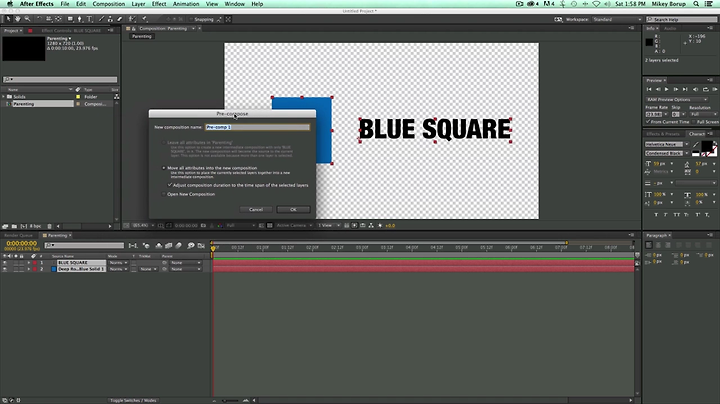Toggle Adjust composition duration checkbox
This screenshot has height=404, width=720.
pos(169,185)
